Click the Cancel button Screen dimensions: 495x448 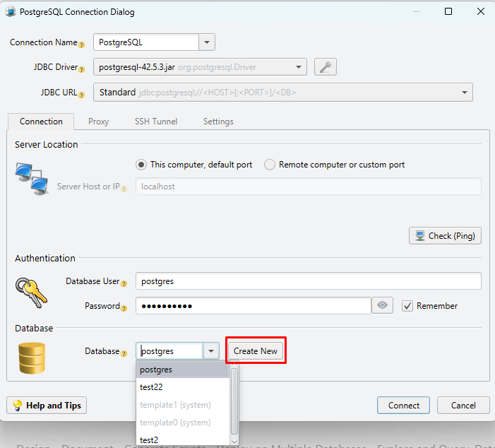point(463,406)
